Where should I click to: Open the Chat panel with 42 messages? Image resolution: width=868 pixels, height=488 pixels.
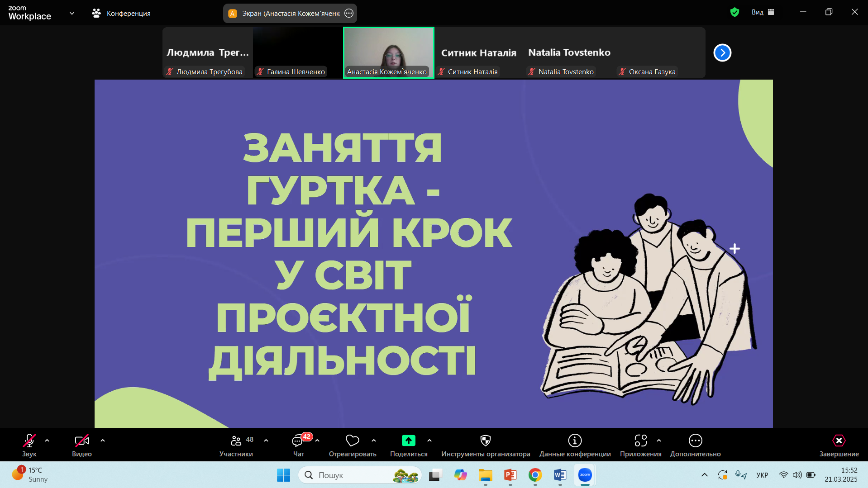point(298,441)
